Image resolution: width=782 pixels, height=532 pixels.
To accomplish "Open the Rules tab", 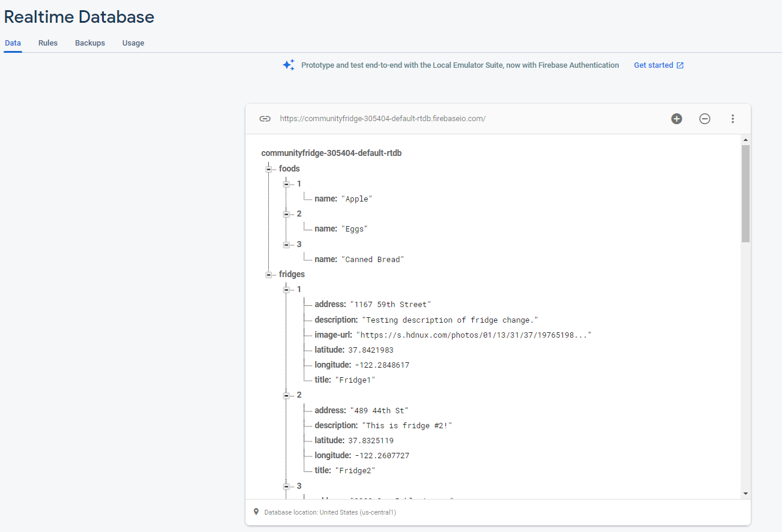I will (48, 43).
